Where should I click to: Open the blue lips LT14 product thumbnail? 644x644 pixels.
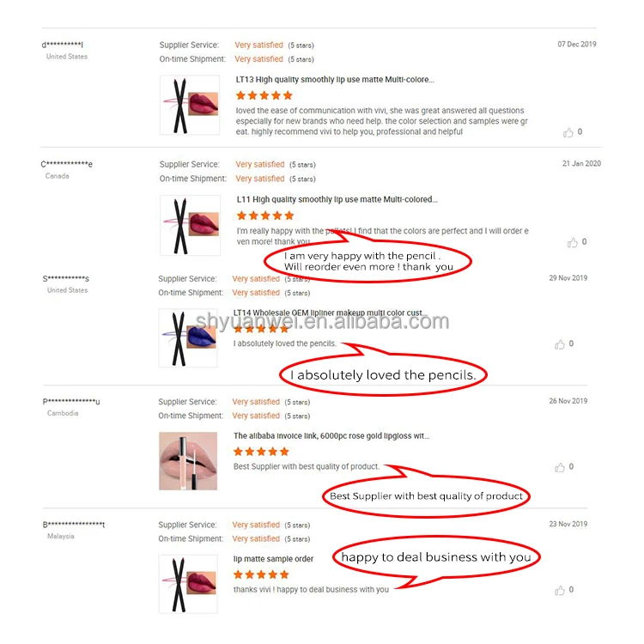188,338
